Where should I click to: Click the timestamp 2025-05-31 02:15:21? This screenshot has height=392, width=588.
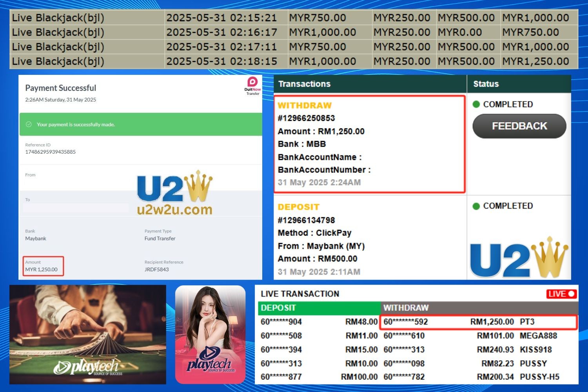221,18
